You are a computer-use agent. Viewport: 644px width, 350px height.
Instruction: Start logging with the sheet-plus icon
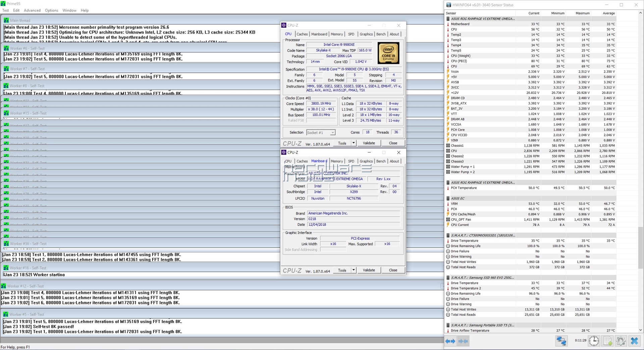click(607, 341)
